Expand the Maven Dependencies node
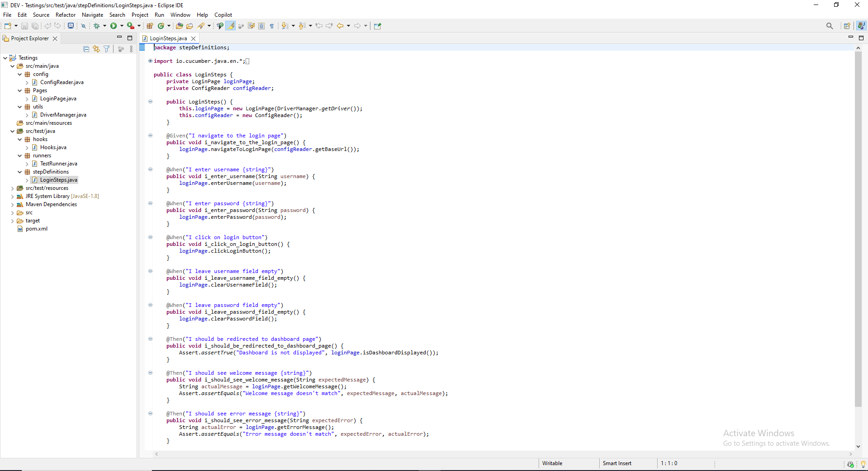The width and height of the screenshot is (868, 471). tap(12, 204)
